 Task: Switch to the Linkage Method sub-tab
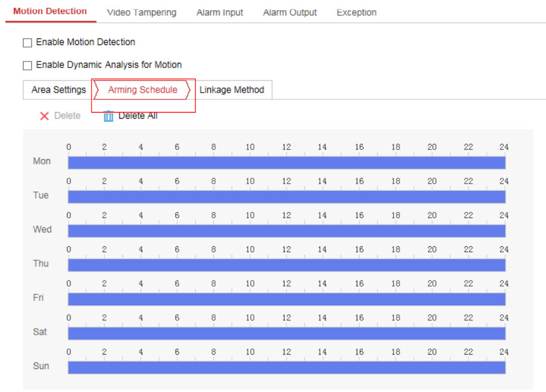click(231, 90)
